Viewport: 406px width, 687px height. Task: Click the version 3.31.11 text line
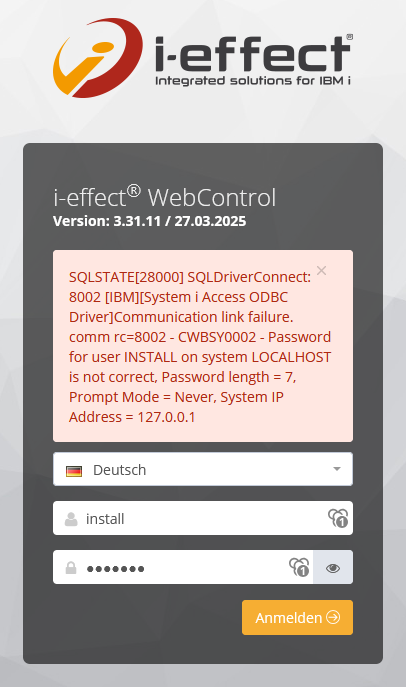click(x=149, y=221)
